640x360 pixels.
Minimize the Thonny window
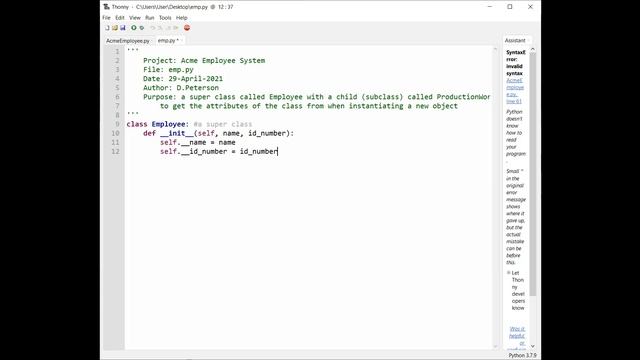click(x=490, y=7)
